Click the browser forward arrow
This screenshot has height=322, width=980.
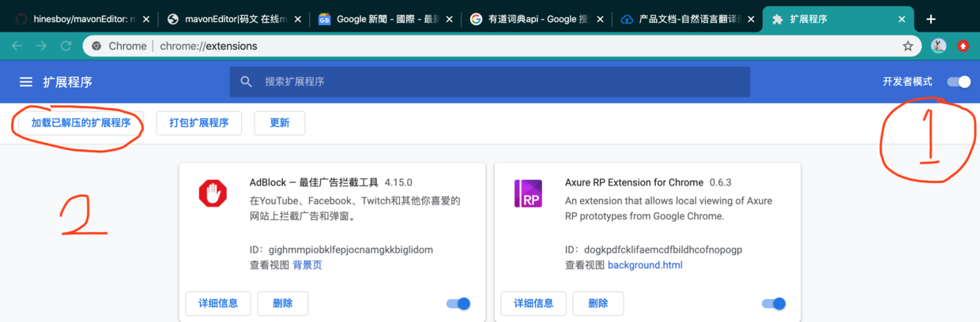coord(41,46)
